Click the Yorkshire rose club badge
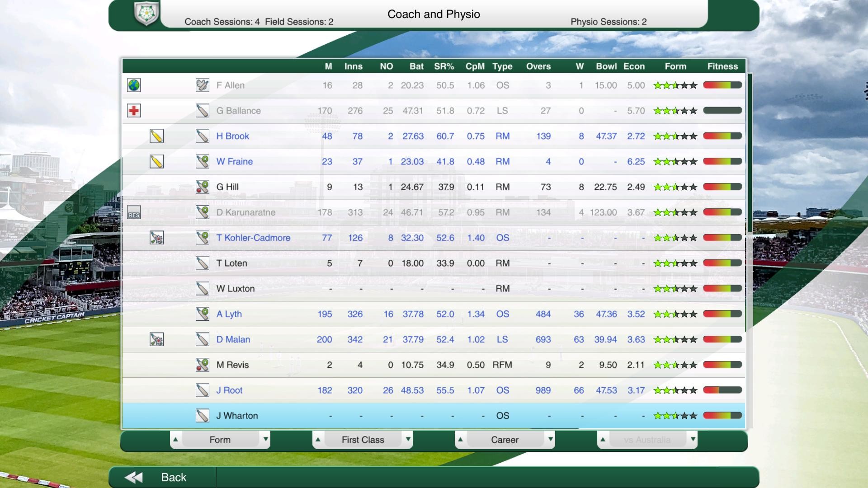Screen dimensions: 868x488 click(146, 14)
